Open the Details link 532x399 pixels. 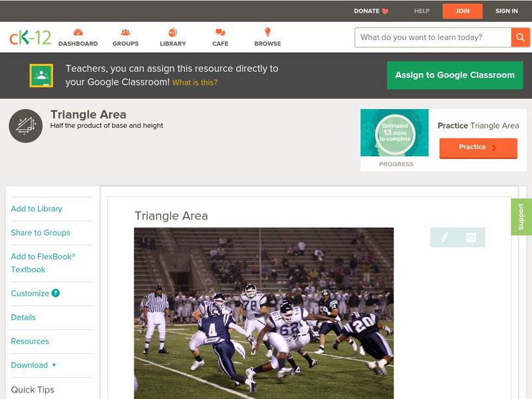23,317
